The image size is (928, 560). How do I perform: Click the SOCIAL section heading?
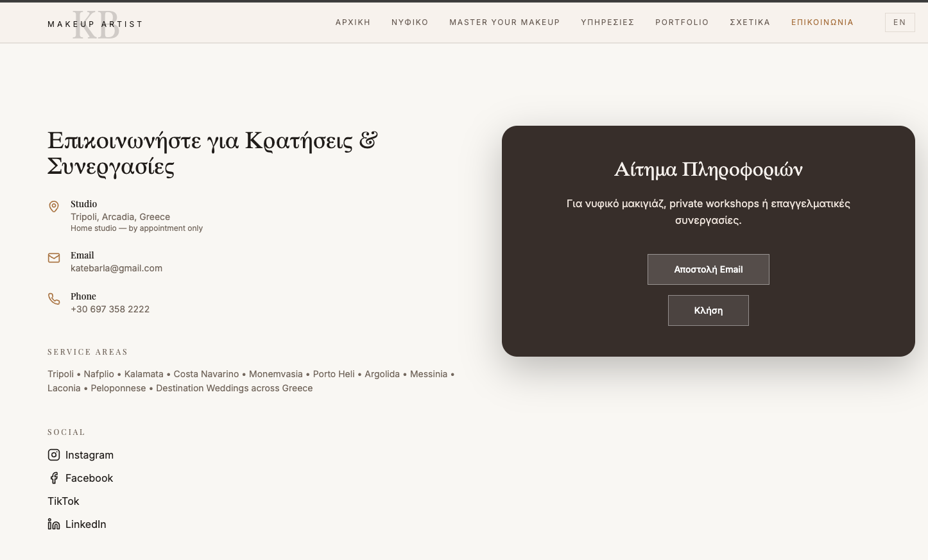pyautogui.click(x=66, y=432)
